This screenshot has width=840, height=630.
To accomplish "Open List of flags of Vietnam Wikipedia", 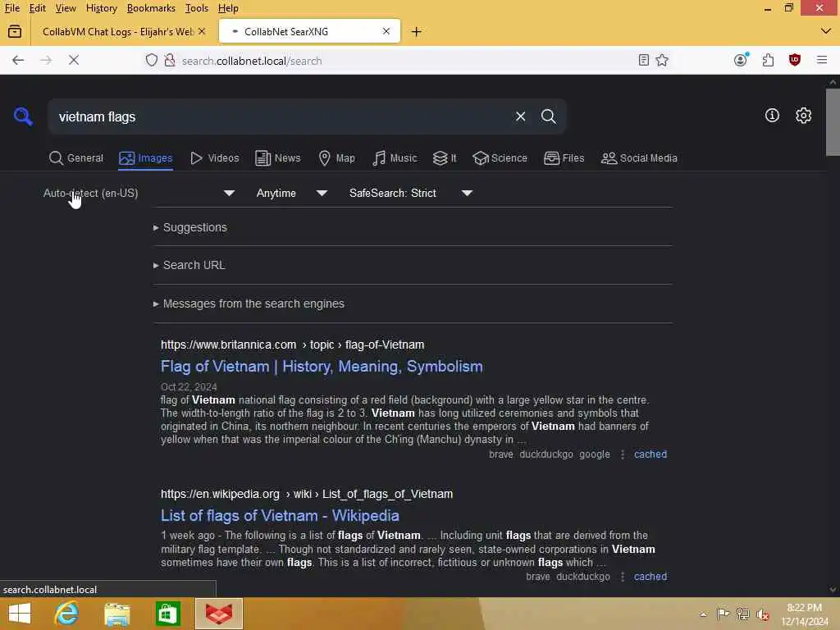I will pyautogui.click(x=280, y=515).
